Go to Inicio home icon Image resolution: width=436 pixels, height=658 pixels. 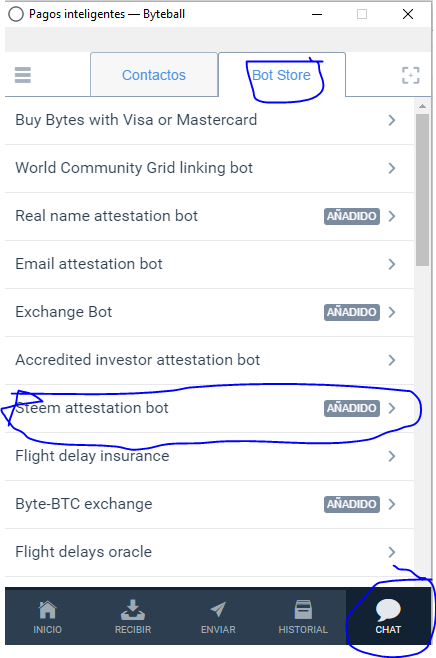[47, 610]
